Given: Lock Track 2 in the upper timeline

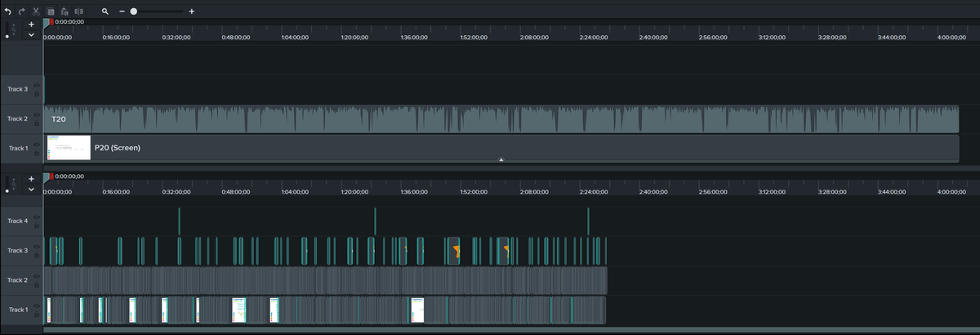Looking at the screenshot, I should (37, 123).
